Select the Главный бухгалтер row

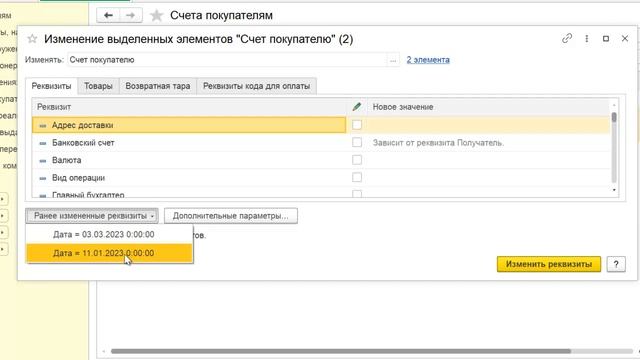(x=321, y=193)
